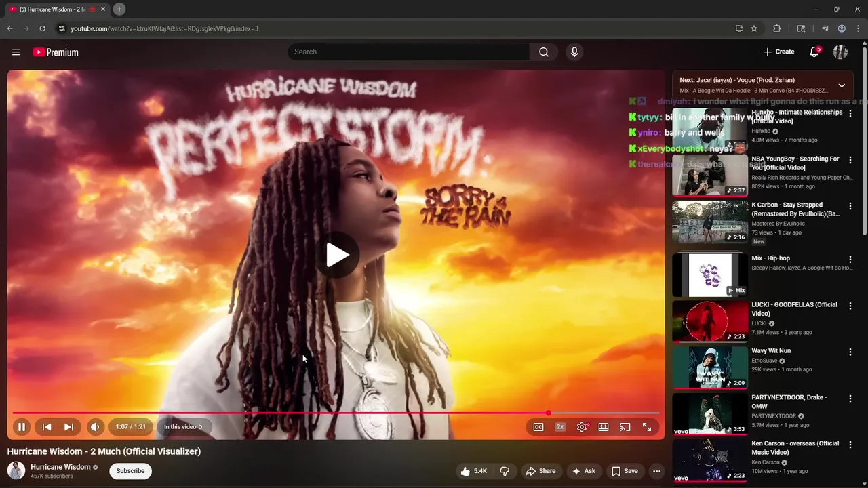Screen dimensions: 868x488
Task: Focus the YouTube search field
Action: (x=408, y=52)
